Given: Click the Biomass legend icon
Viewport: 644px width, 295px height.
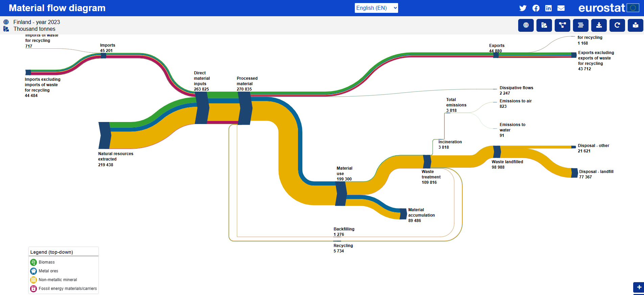Looking at the screenshot, I should [33, 262].
